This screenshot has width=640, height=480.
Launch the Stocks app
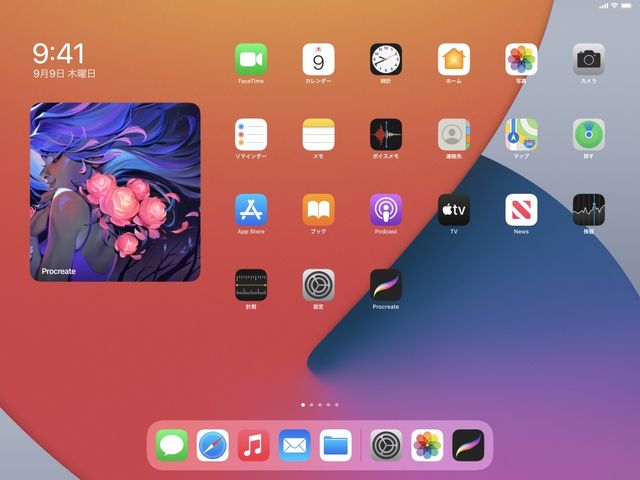tap(589, 210)
